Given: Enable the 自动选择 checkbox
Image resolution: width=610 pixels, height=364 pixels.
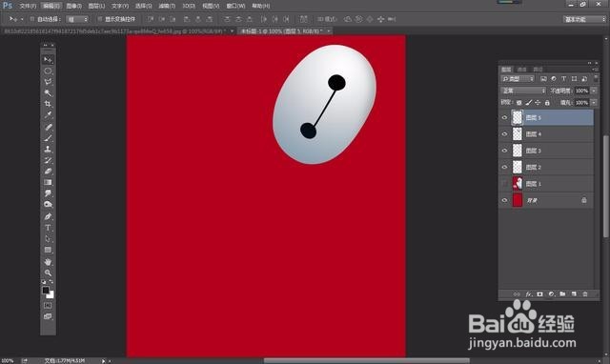Looking at the screenshot, I should tap(31, 19).
